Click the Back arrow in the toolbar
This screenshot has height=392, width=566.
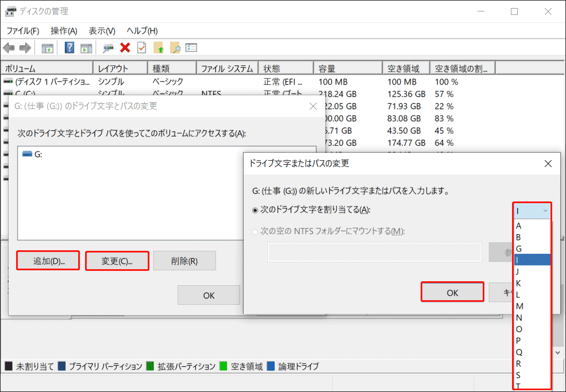tap(9, 48)
